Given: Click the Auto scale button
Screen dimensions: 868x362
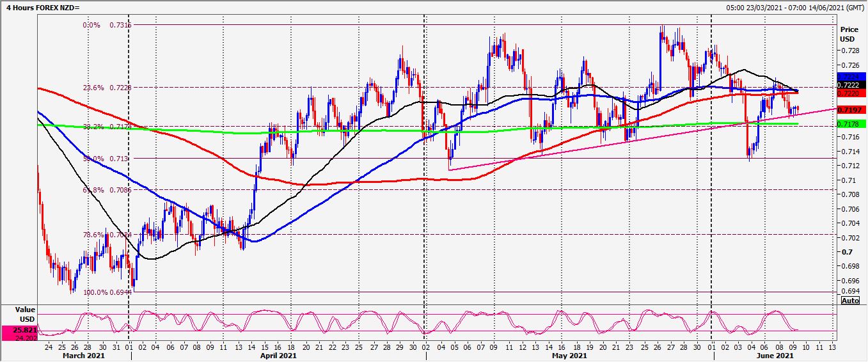Looking at the screenshot, I should [849, 301].
